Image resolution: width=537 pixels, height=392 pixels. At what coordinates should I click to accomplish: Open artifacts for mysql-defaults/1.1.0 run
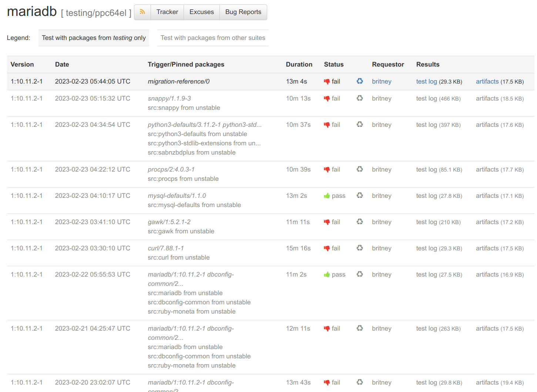(487, 196)
